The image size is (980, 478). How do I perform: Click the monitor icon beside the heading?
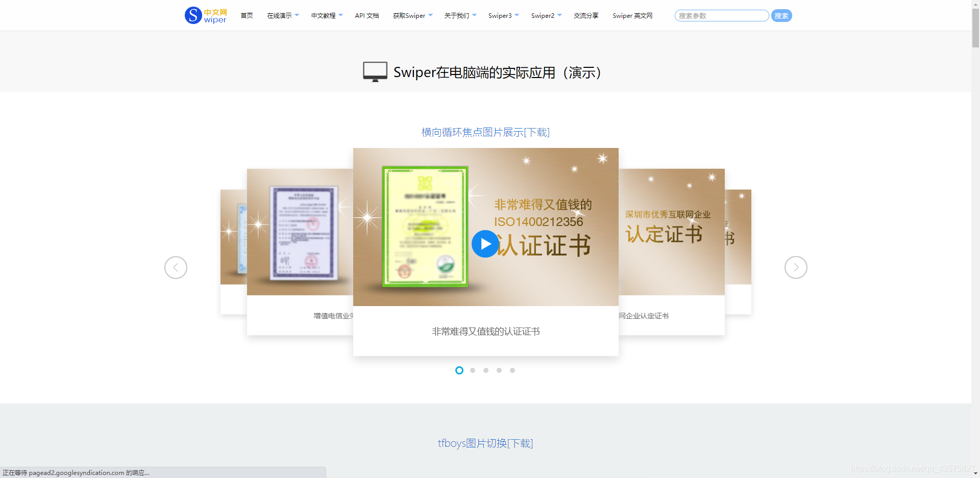[x=375, y=71]
